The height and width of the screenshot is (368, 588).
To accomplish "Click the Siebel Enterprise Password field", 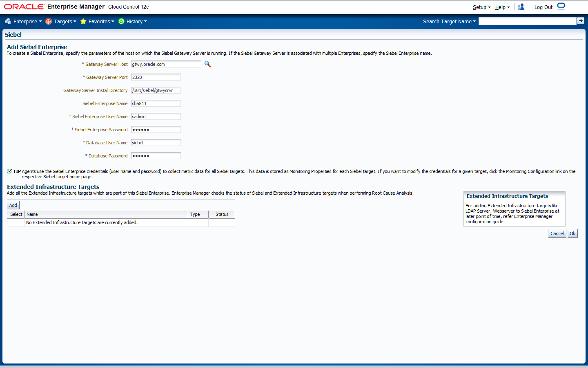I will tap(156, 130).
